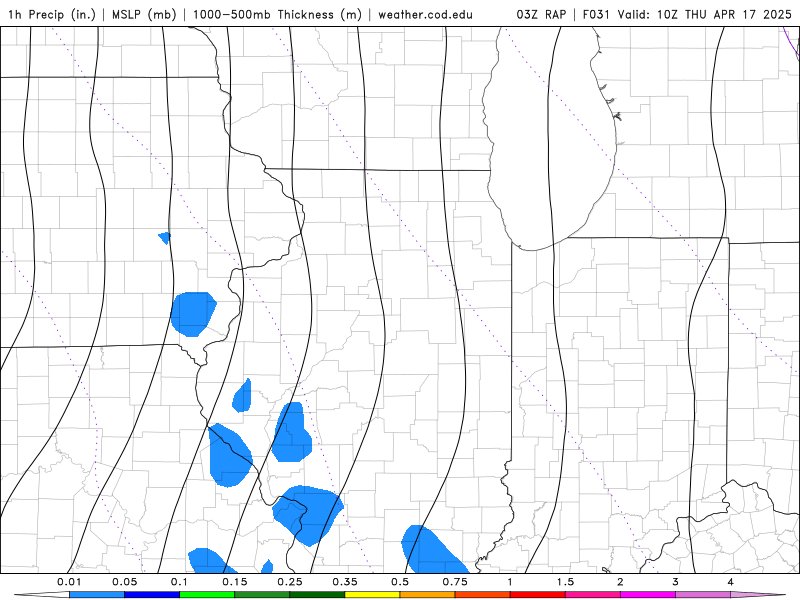Screen dimensions: 800x600
Task: Click the yellow 0.35–0.5 colorbar segment
Action: coord(372,595)
